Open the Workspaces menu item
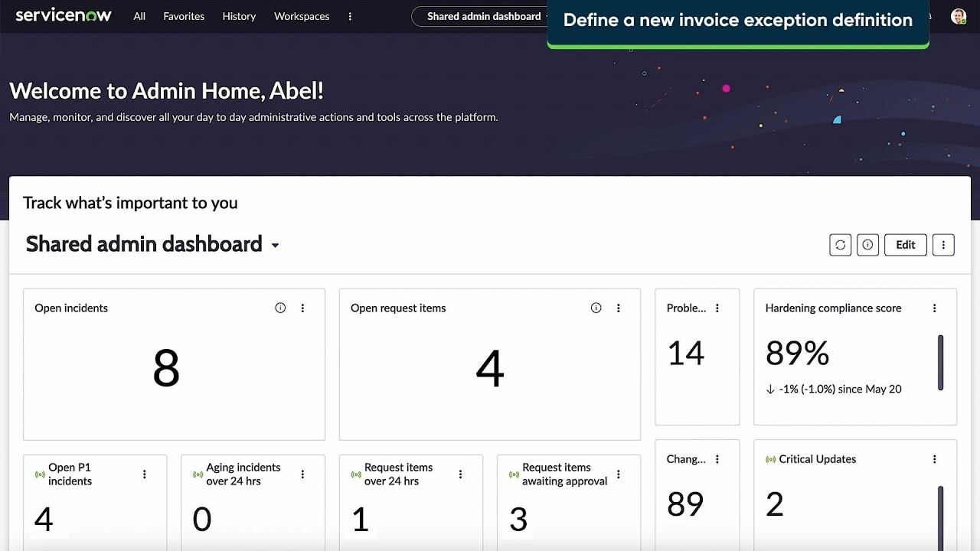The width and height of the screenshot is (980, 551). pos(301,16)
